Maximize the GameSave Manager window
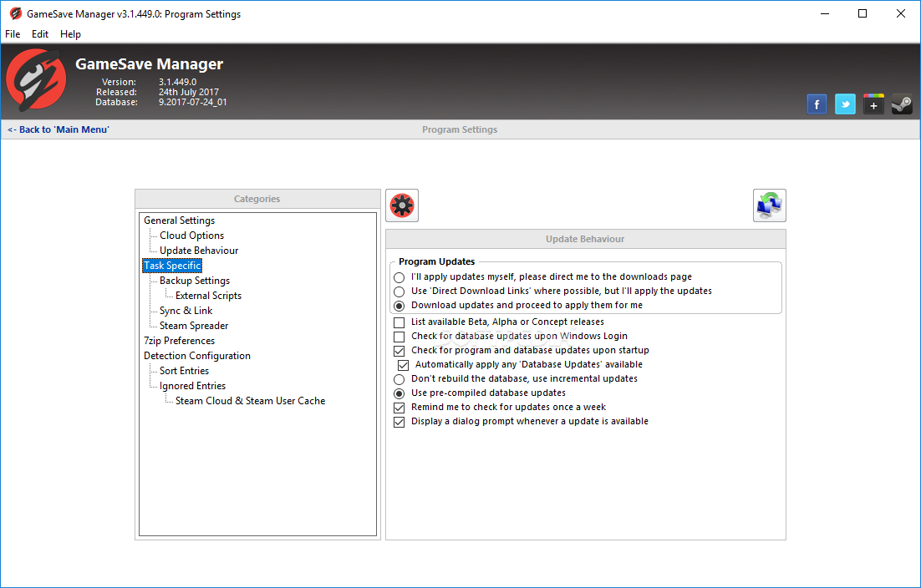Viewport: 921px width, 588px height. [x=862, y=13]
